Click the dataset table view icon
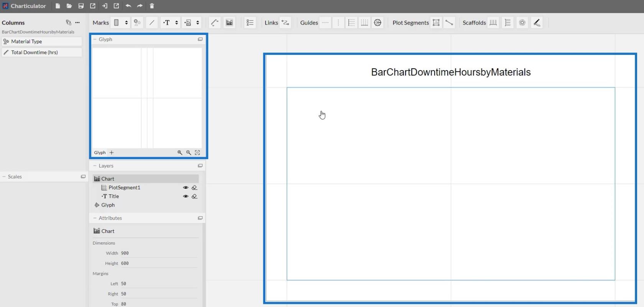Viewport: 644px width, 307px height. 68,23
